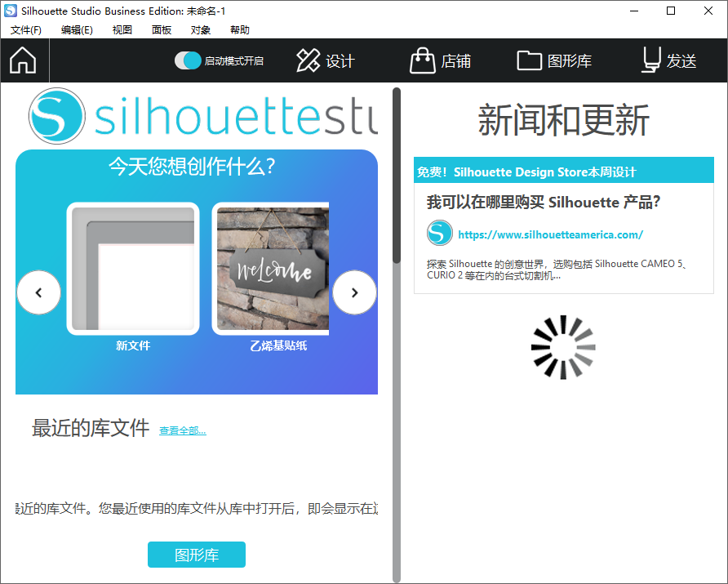Select the 乙烯基贴纸 vinyl decal thumbnail
Viewport: 728px width, 584px height.
point(271,269)
